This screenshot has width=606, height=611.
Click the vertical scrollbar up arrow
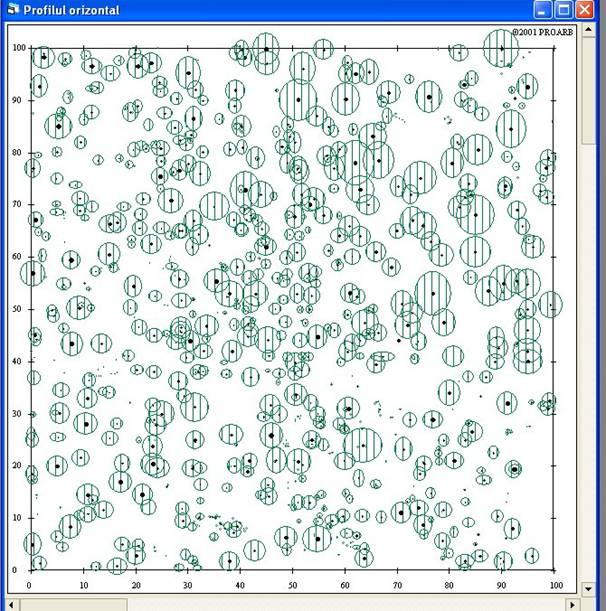[x=588, y=30]
